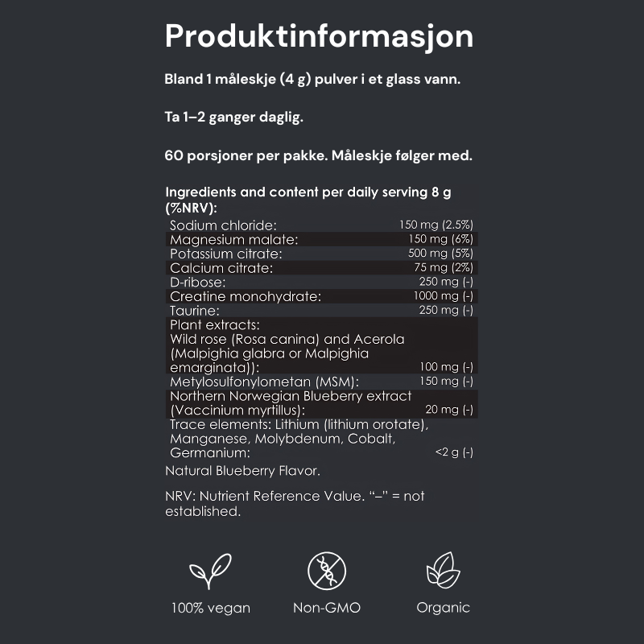Click the Organic leaves icon

pyautogui.click(x=443, y=572)
